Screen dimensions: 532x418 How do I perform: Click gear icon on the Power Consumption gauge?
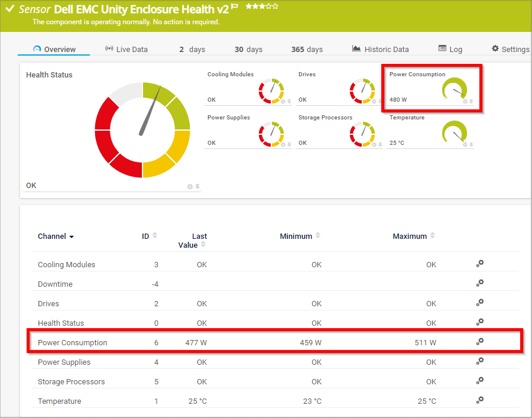coord(465,102)
